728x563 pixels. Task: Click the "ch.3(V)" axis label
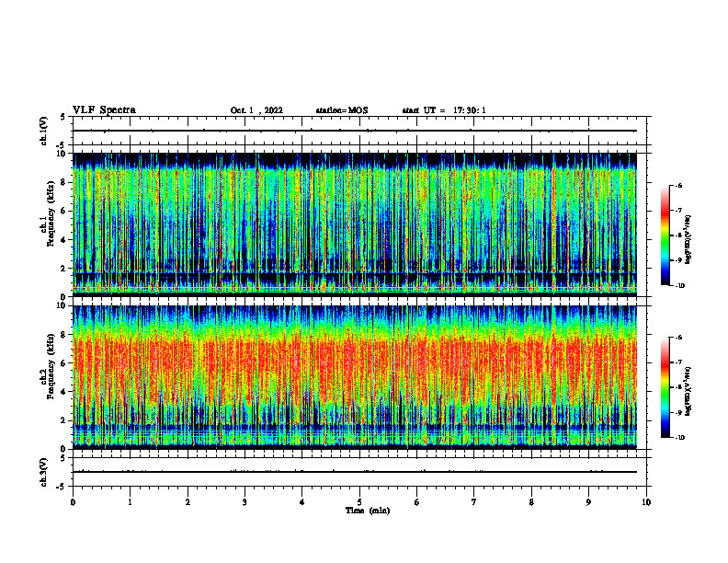click(43, 472)
